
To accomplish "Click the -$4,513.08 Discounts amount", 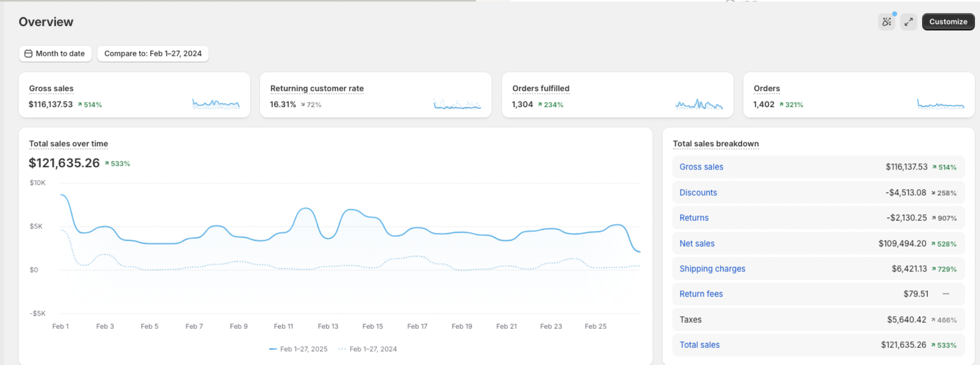I will pos(906,193).
